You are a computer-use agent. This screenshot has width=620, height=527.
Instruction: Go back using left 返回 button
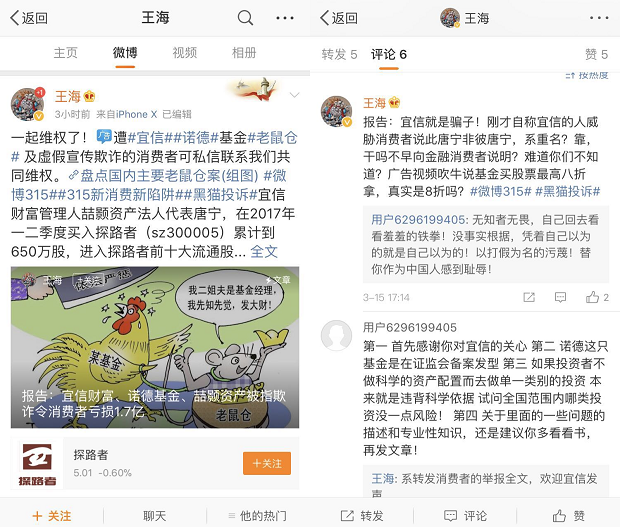click(28, 18)
